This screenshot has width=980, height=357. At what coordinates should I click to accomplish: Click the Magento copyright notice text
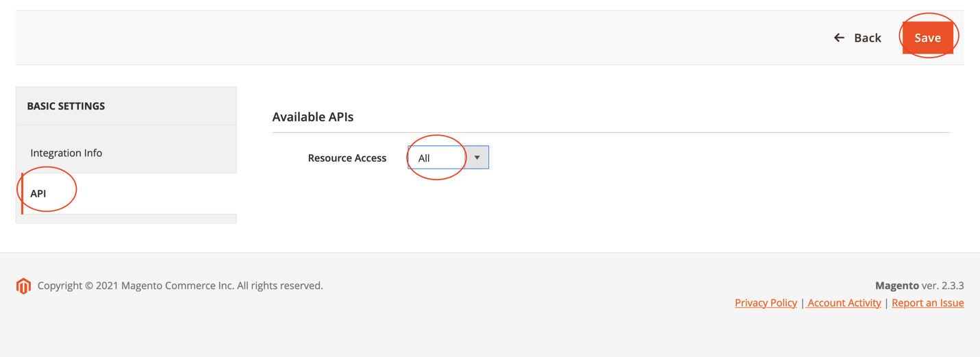180,286
